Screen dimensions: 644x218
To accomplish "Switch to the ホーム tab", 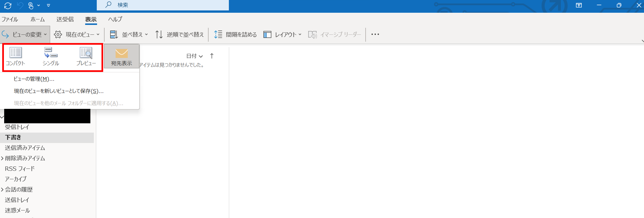I will [38, 19].
